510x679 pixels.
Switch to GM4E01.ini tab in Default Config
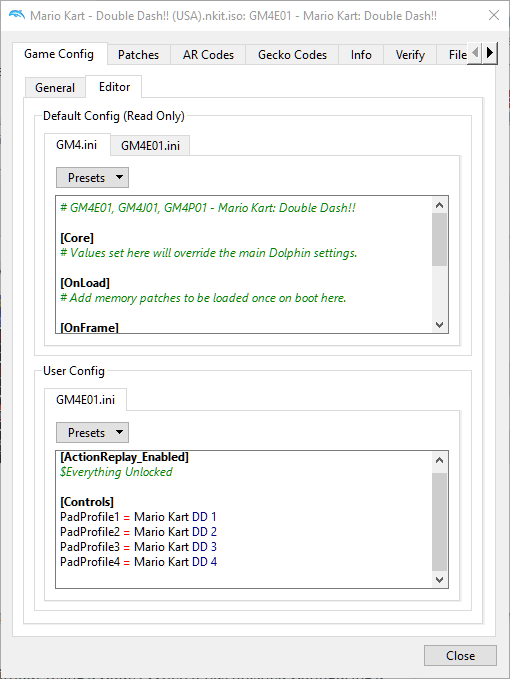(x=150, y=146)
